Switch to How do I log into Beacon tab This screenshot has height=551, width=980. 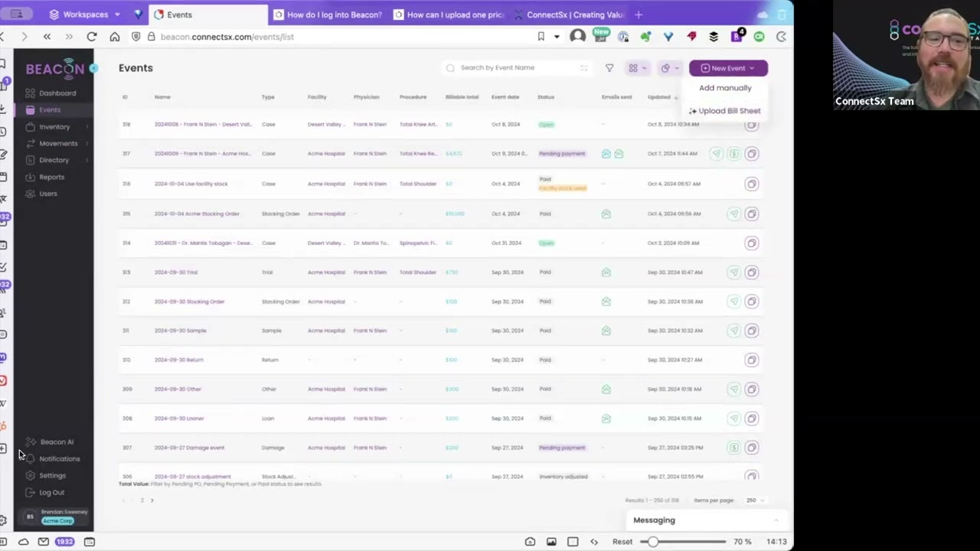[328, 15]
